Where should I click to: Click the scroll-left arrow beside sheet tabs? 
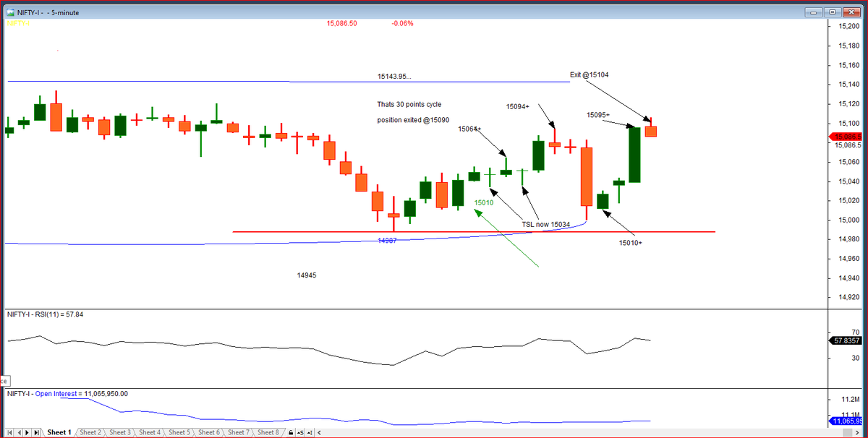319,432
